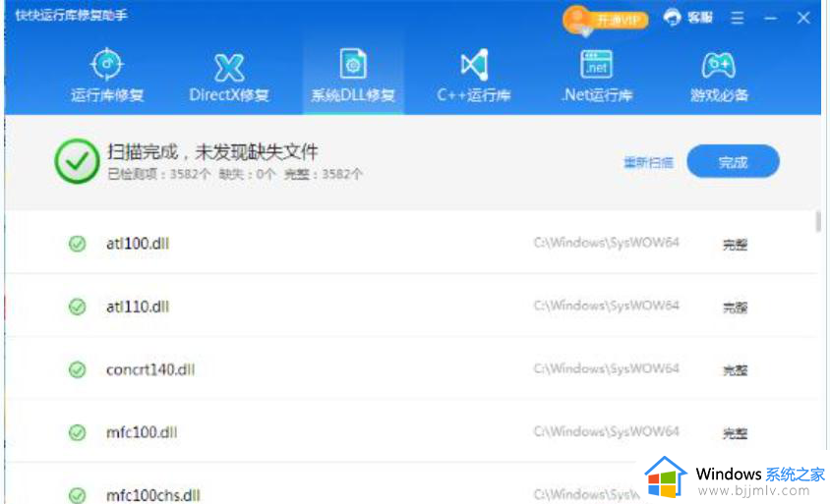The height and width of the screenshot is (504, 830).
Task: Click the SysWOW64 path of concrt140.dll
Action: click(606, 368)
